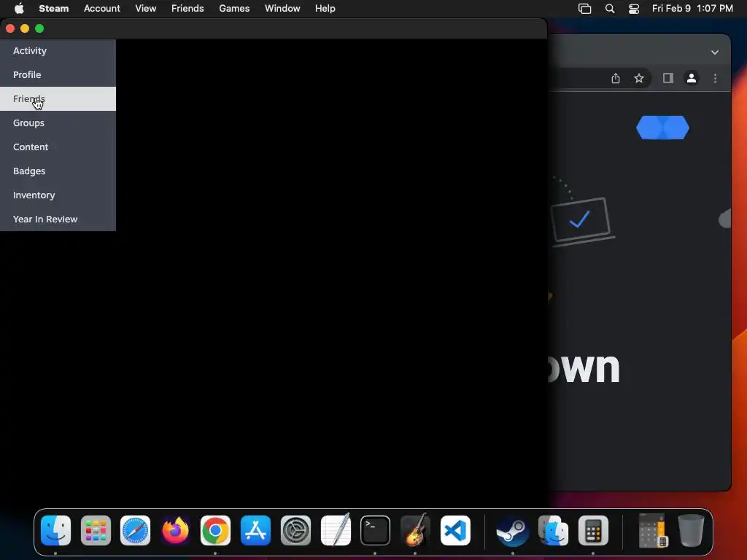Choose Friends in the Steam dropdown list

pos(58,98)
